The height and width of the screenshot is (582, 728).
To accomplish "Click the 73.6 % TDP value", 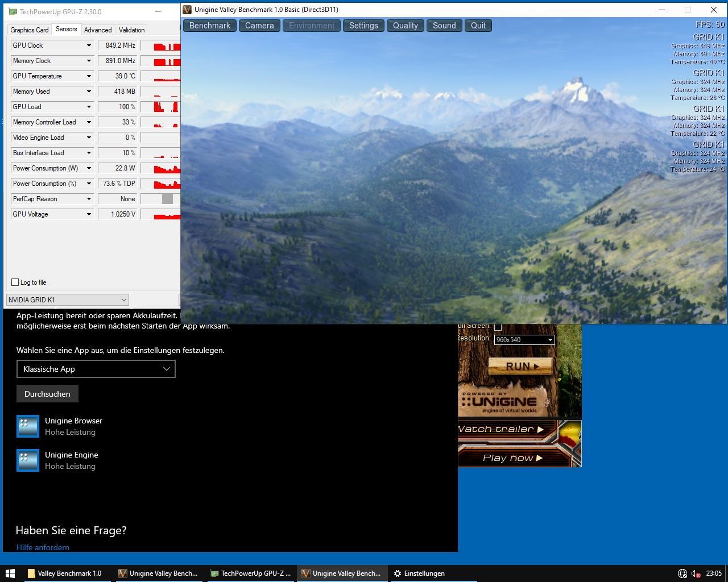I will click(x=118, y=184).
